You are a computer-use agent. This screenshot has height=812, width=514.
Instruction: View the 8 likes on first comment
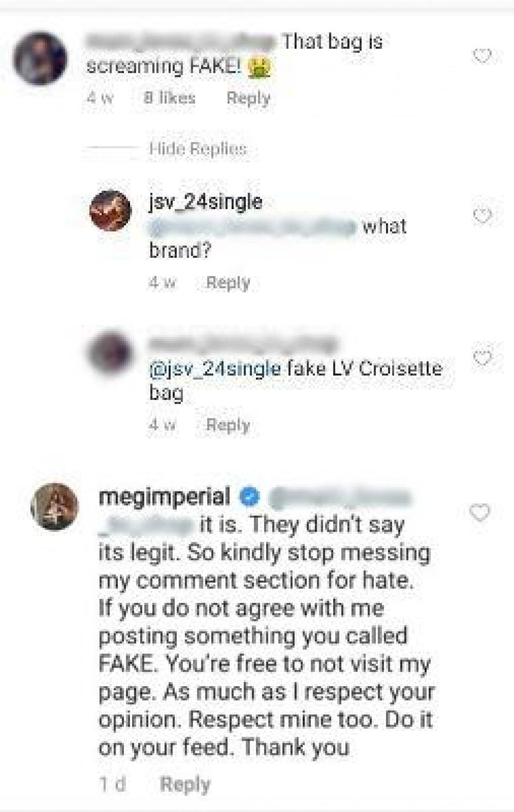tap(170, 98)
